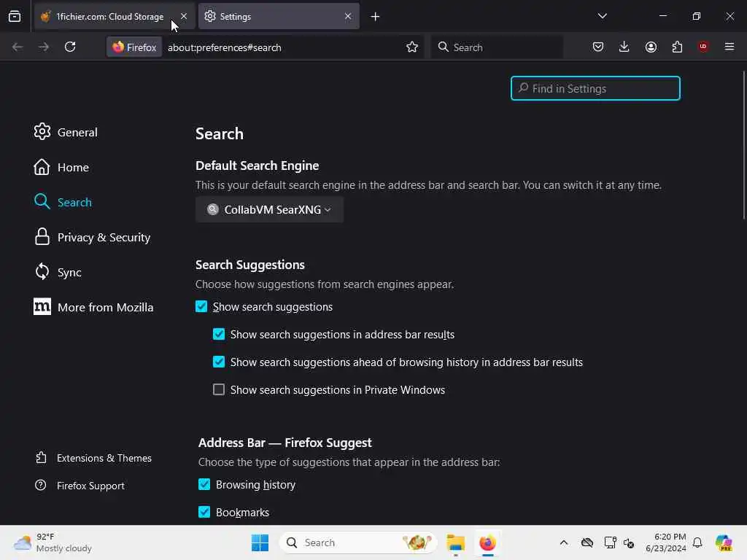Show hidden system tray icons
This screenshot has height=560, width=747.
(x=564, y=542)
